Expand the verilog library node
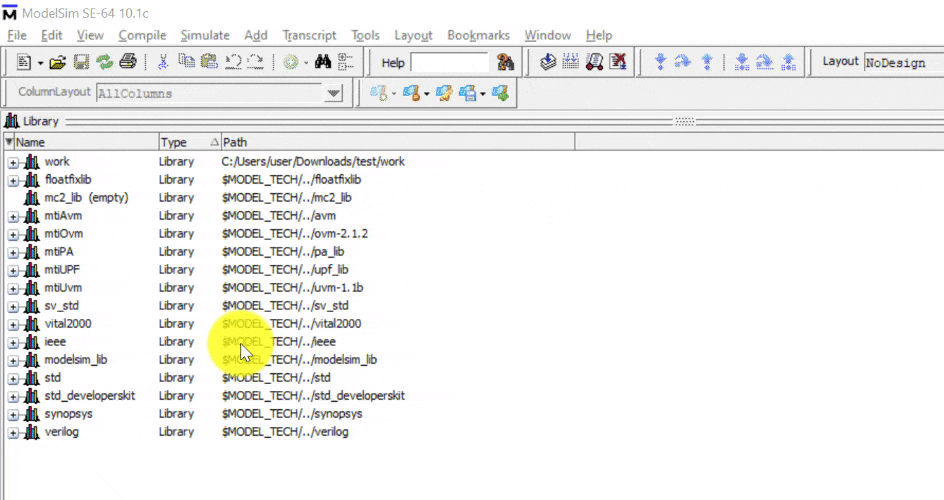944x500 pixels. click(x=13, y=433)
